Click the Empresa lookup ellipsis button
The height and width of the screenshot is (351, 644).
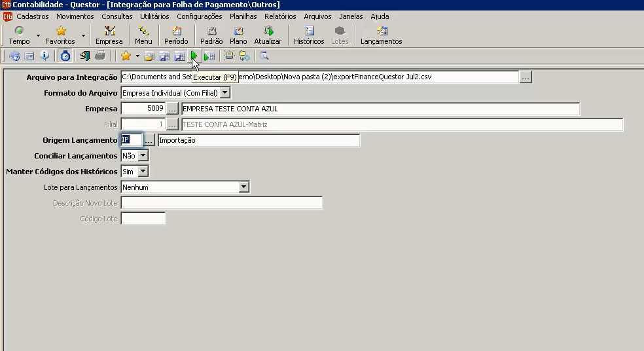point(173,109)
